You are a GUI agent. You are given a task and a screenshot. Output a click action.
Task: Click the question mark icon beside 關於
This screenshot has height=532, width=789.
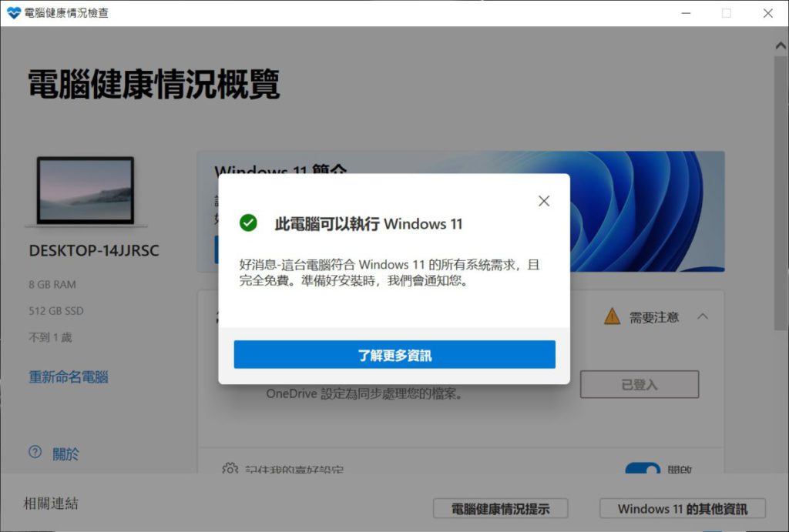click(35, 452)
